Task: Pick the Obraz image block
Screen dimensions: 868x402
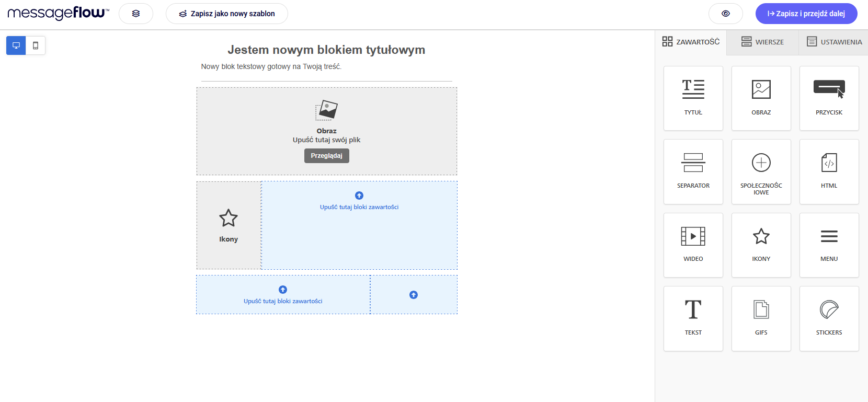Action: pyautogui.click(x=761, y=98)
